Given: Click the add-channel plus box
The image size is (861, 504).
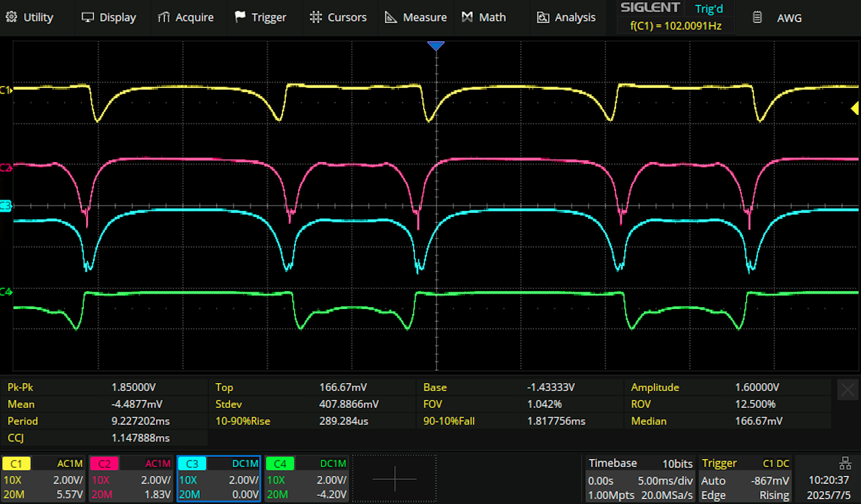Looking at the screenshot, I should pos(395,478).
